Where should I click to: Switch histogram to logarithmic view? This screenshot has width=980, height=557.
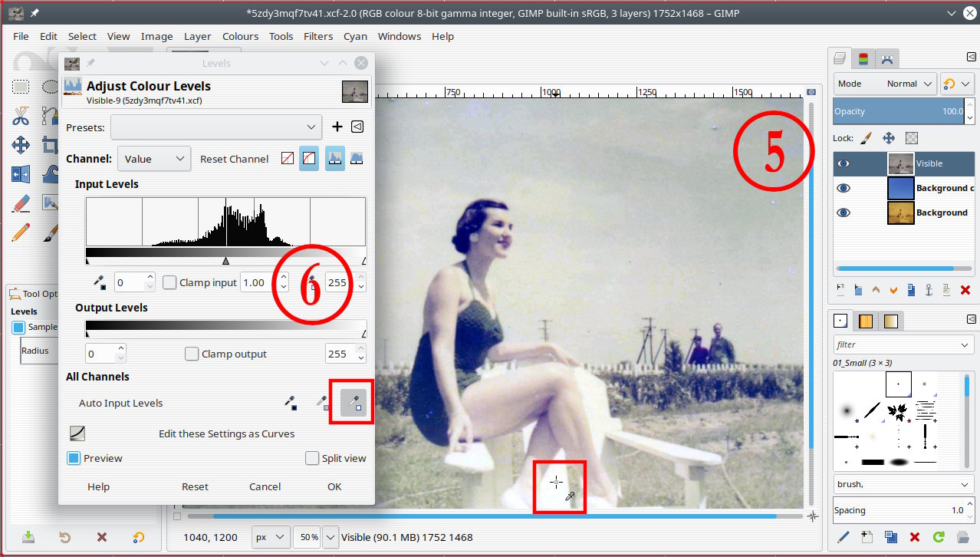[x=357, y=159]
